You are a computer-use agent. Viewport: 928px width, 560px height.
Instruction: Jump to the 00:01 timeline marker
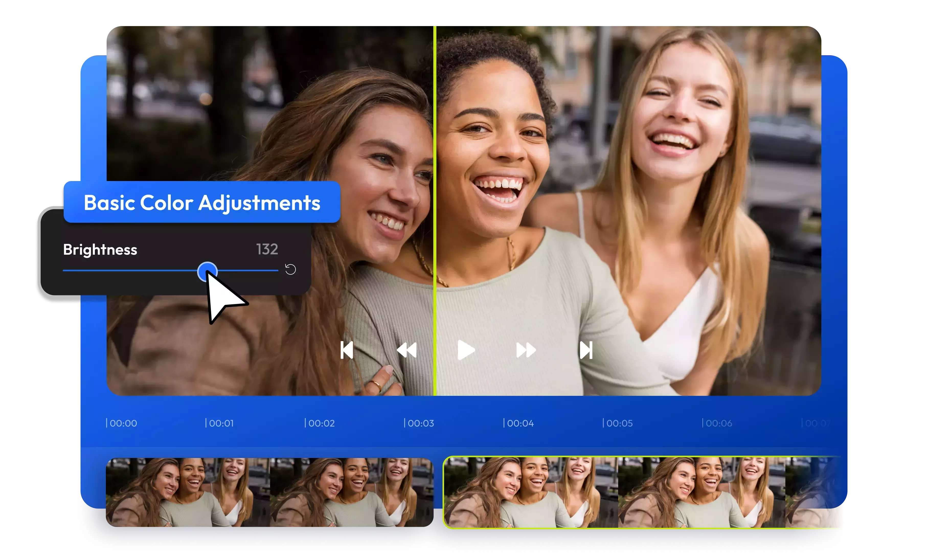pos(221,423)
